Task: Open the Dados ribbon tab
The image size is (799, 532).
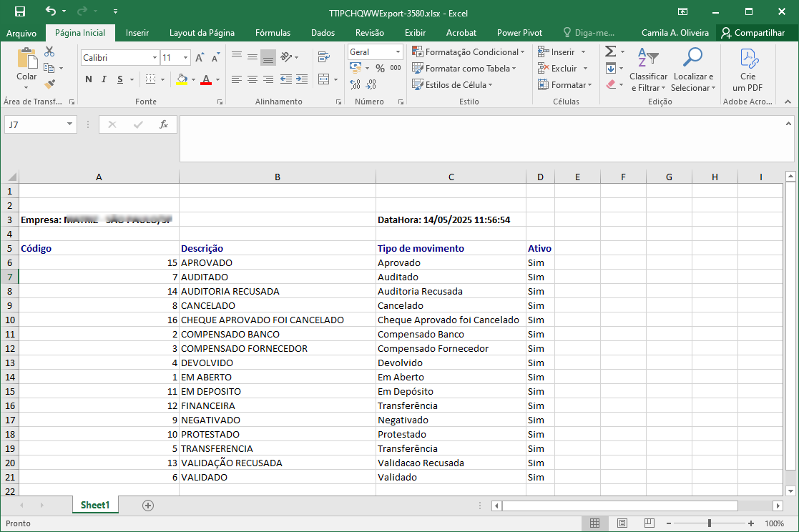Action: (x=323, y=33)
